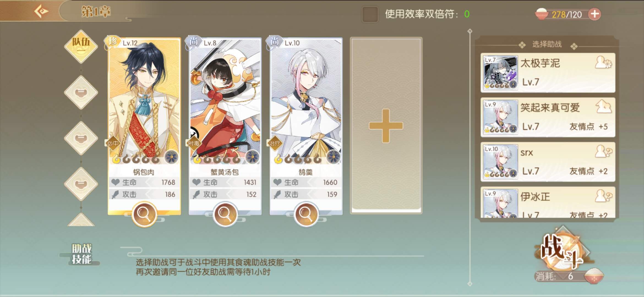Switch to the third team diamond
The height and width of the screenshot is (297, 644).
[81, 138]
